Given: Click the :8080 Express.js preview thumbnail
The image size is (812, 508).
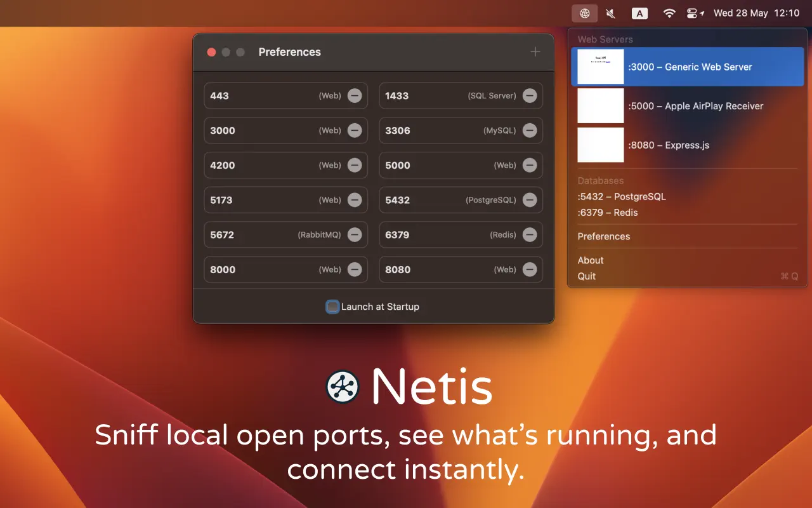Looking at the screenshot, I should coord(600,145).
